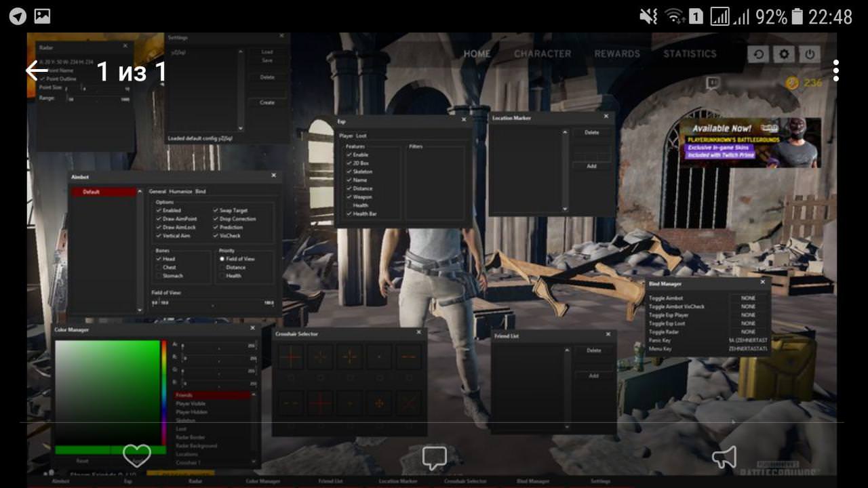Click Add in the Location Marker window

591,166
